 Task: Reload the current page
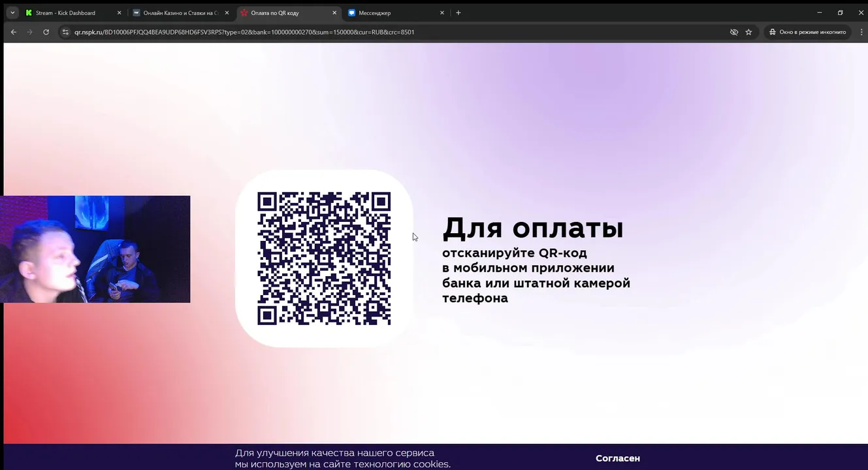(46, 32)
